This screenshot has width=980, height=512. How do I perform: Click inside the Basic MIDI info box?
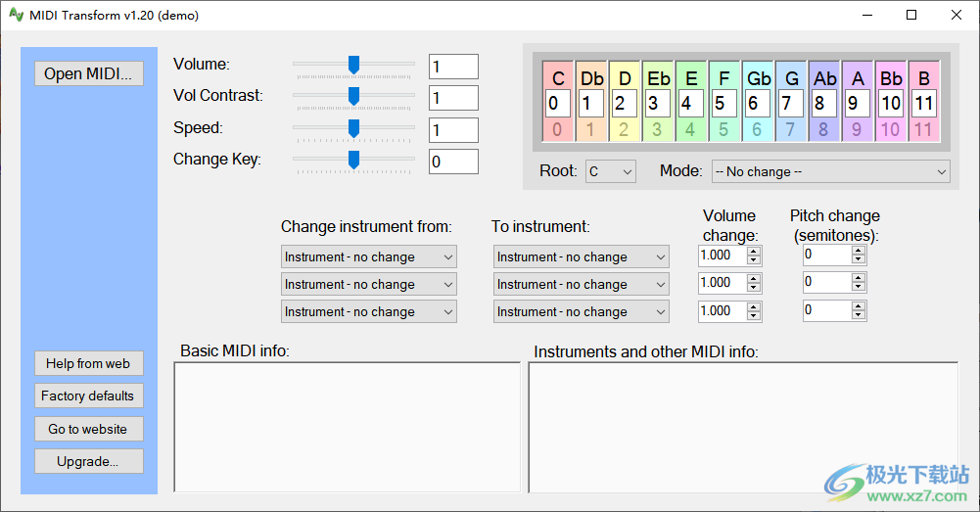point(347,427)
